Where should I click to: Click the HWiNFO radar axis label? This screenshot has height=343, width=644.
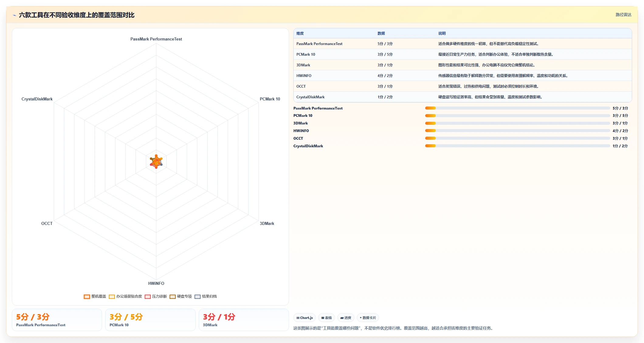[x=156, y=283]
